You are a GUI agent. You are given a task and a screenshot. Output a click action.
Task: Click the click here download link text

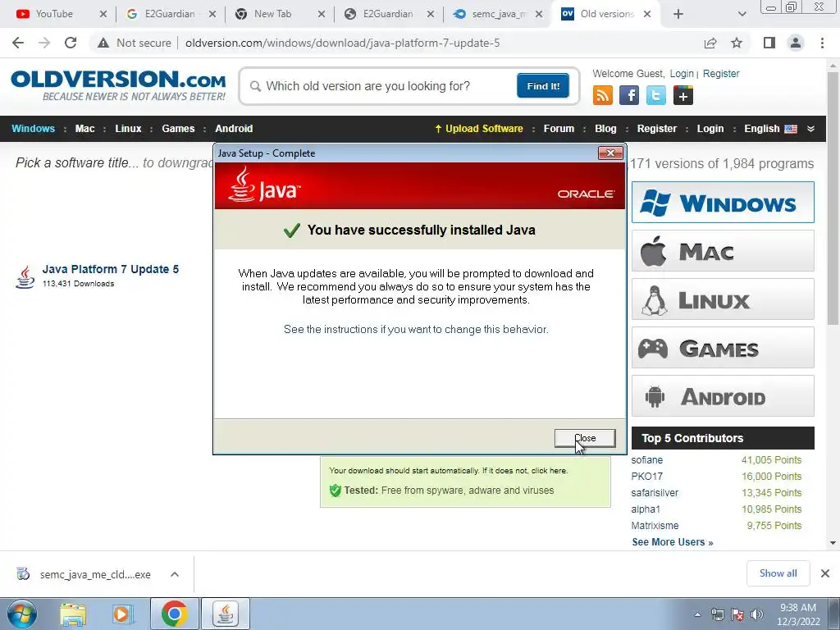549,471
